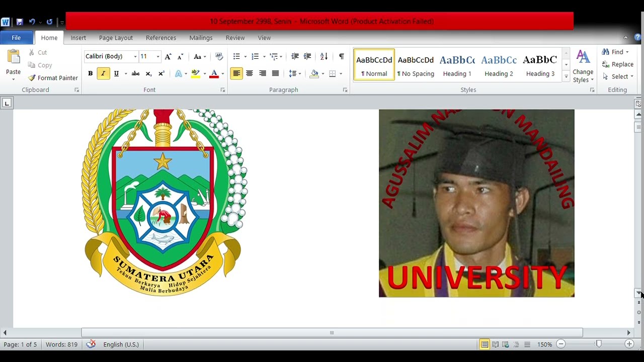
Task: Switch to the Insert tab
Action: (x=78, y=38)
